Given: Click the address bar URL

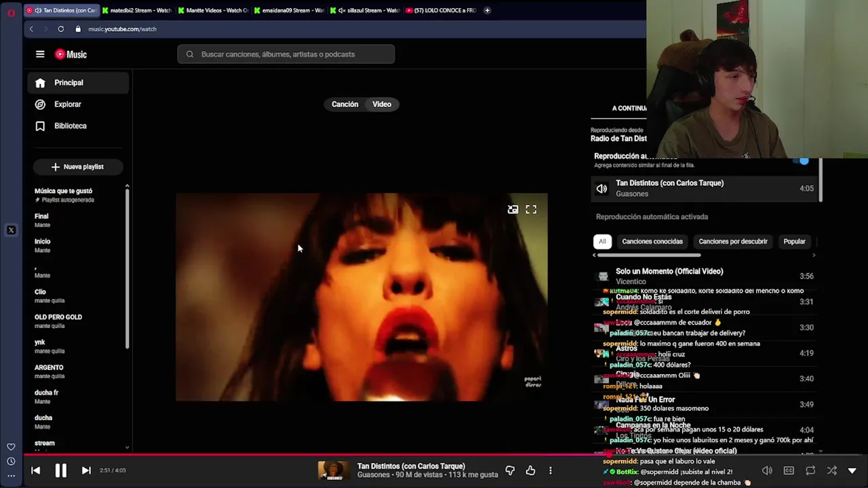Looking at the screenshot, I should coord(122,29).
